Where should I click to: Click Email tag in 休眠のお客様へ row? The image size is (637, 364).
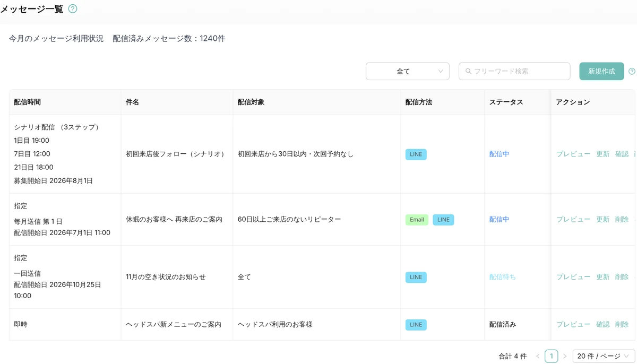417,220
